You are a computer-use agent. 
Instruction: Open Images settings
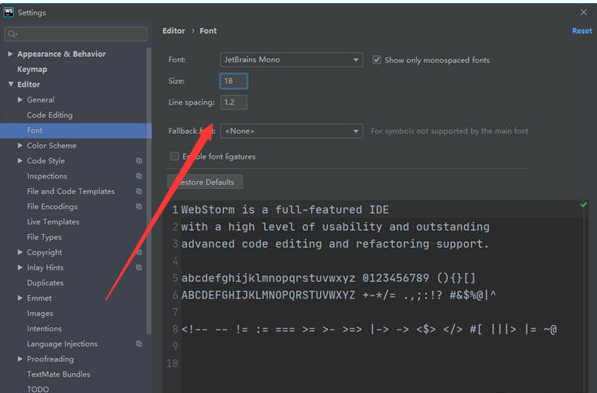40,313
